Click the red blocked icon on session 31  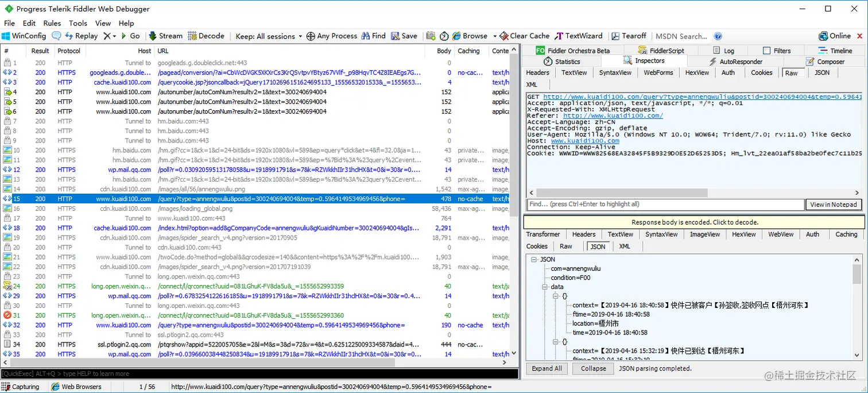(x=8, y=315)
